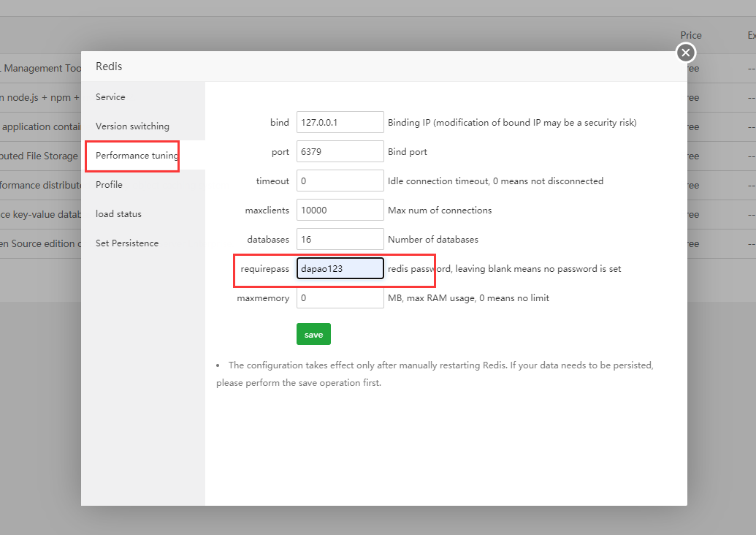Click the bind IP input field
756x535 pixels.
click(x=340, y=122)
